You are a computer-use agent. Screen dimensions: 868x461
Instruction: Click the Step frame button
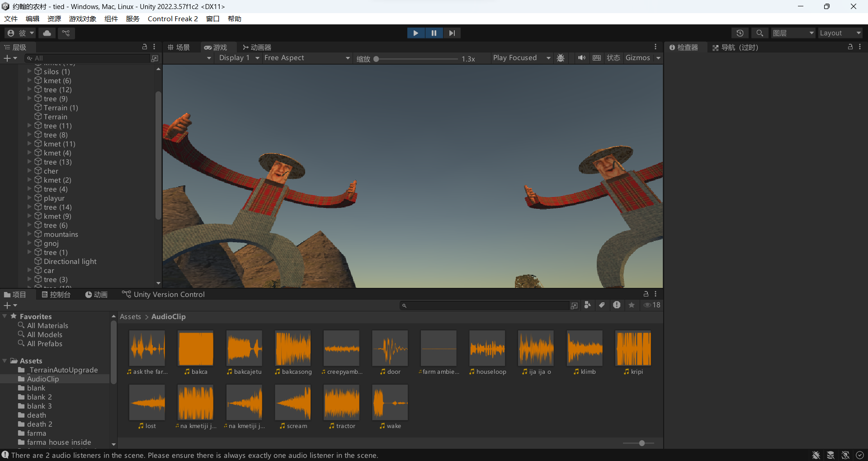point(452,33)
